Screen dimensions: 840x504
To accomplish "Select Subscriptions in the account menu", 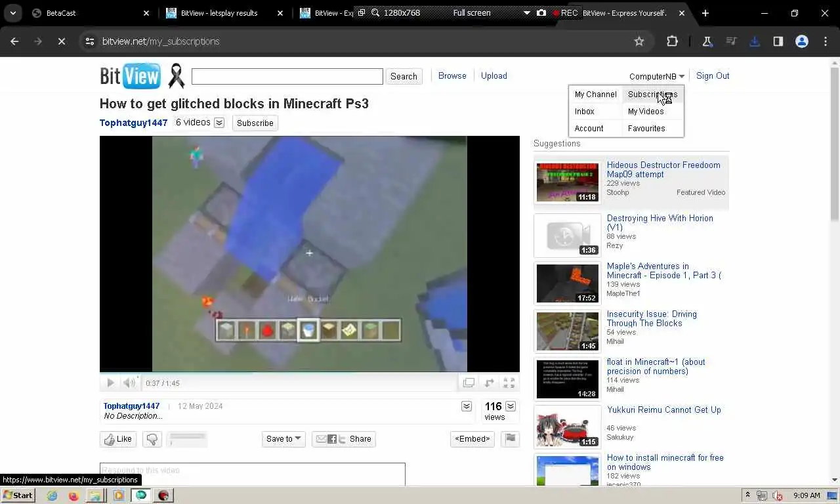I will [x=652, y=94].
